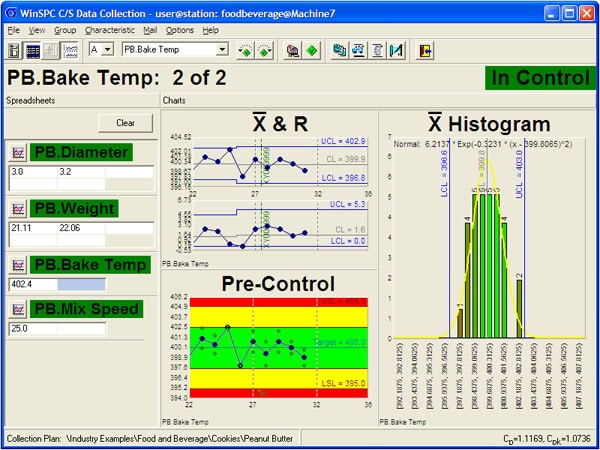The width and height of the screenshot is (600, 450).
Task: Open the File menu
Action: (14, 30)
